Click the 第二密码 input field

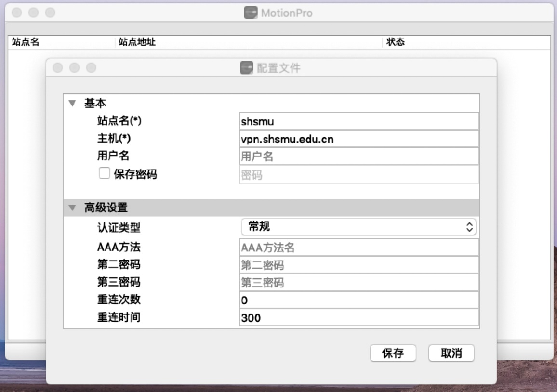click(x=359, y=265)
